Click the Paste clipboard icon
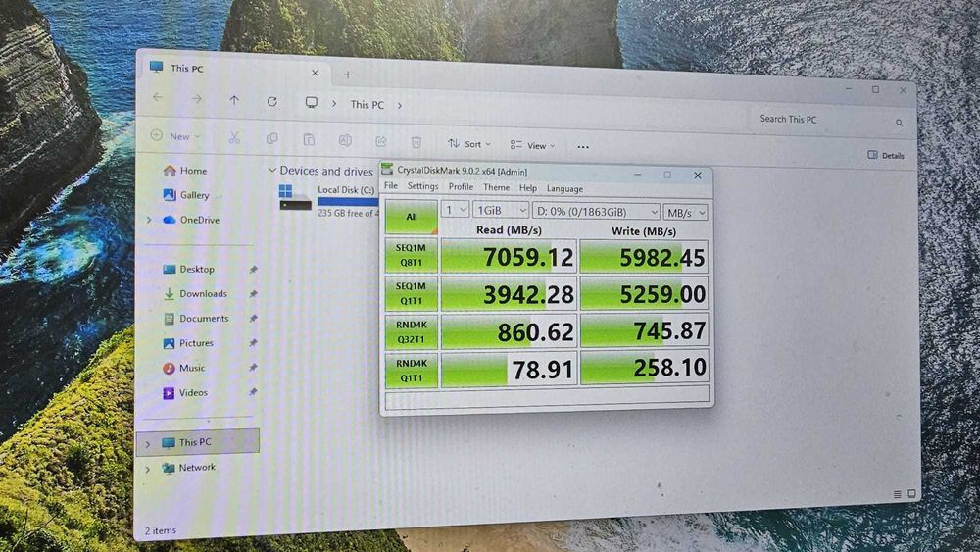Viewport: 980px width, 552px height. pyautogui.click(x=309, y=140)
